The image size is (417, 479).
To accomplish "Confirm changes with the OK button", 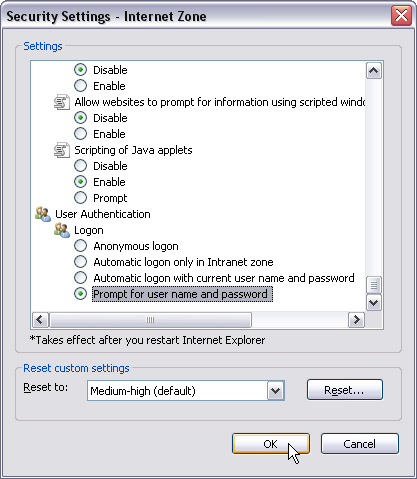I will coord(271,444).
